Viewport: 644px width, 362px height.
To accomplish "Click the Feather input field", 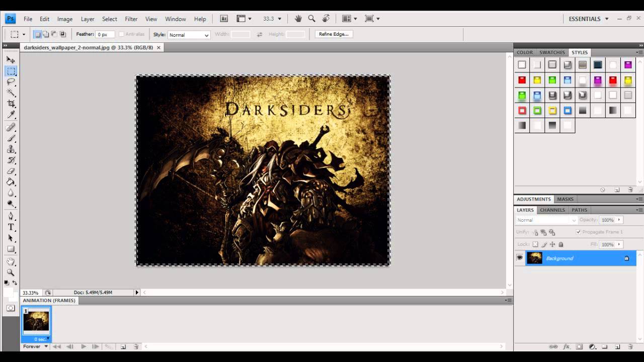I will (x=105, y=34).
